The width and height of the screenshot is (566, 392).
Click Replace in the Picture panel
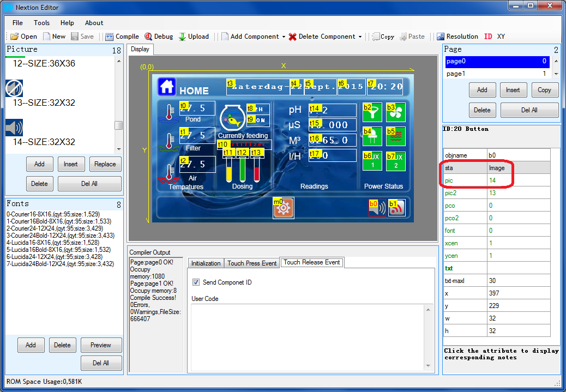(x=105, y=164)
